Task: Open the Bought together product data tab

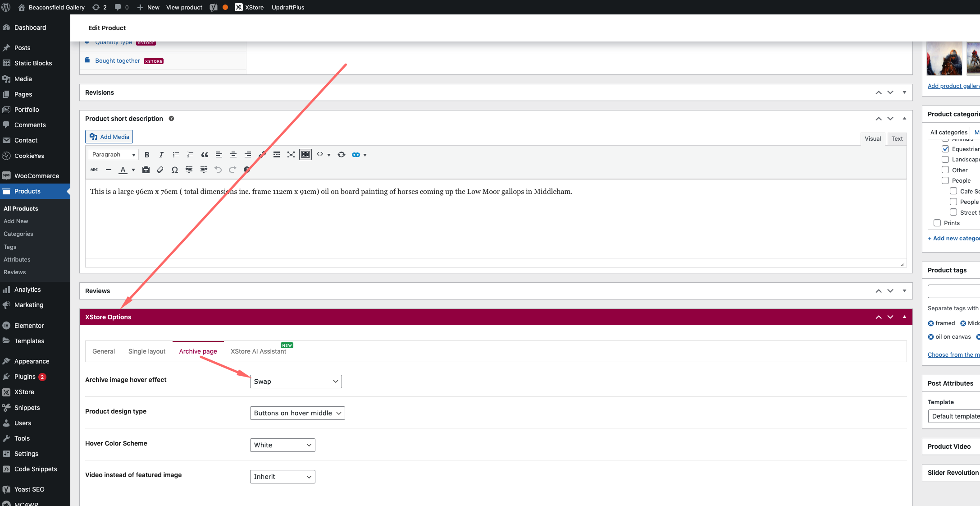Action: point(118,61)
